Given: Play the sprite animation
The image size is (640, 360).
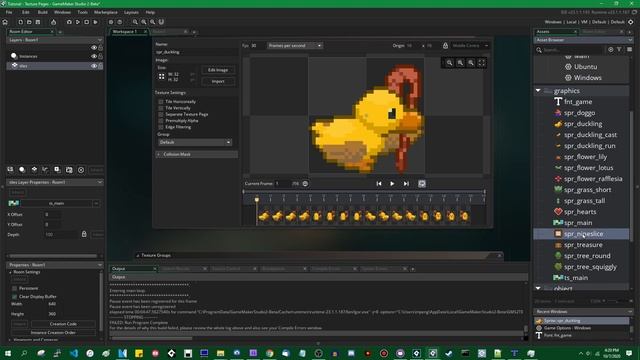Looking at the screenshot, I should pos(392,184).
